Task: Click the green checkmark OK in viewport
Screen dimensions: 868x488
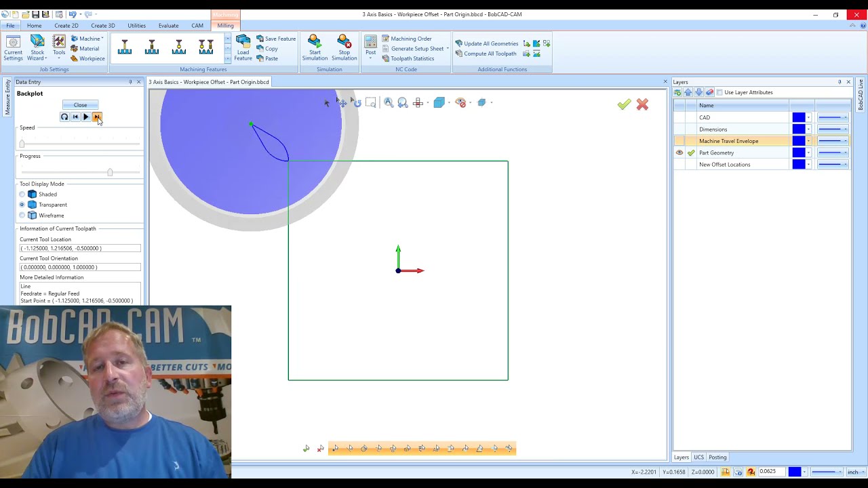Action: (x=624, y=104)
